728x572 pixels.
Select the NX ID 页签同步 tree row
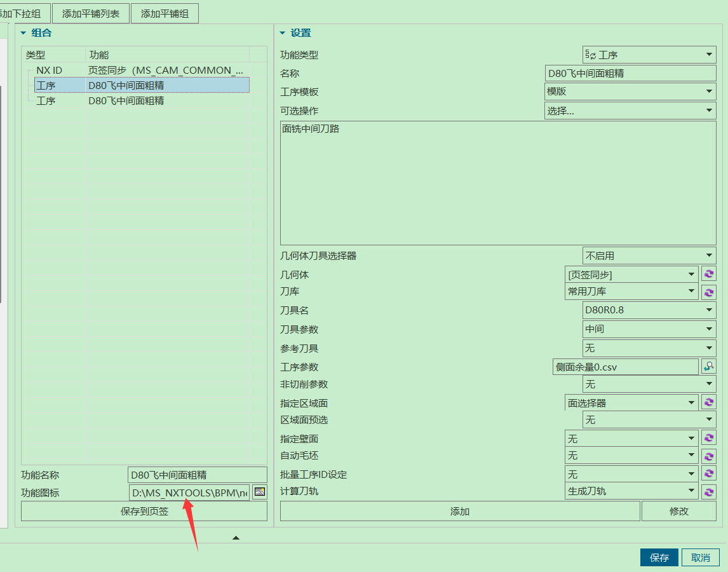click(142, 70)
